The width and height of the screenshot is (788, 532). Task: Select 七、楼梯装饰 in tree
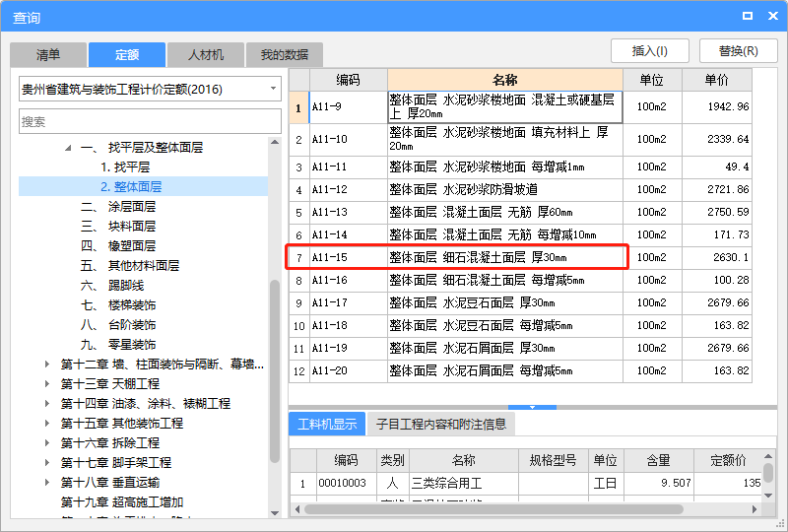click(118, 304)
